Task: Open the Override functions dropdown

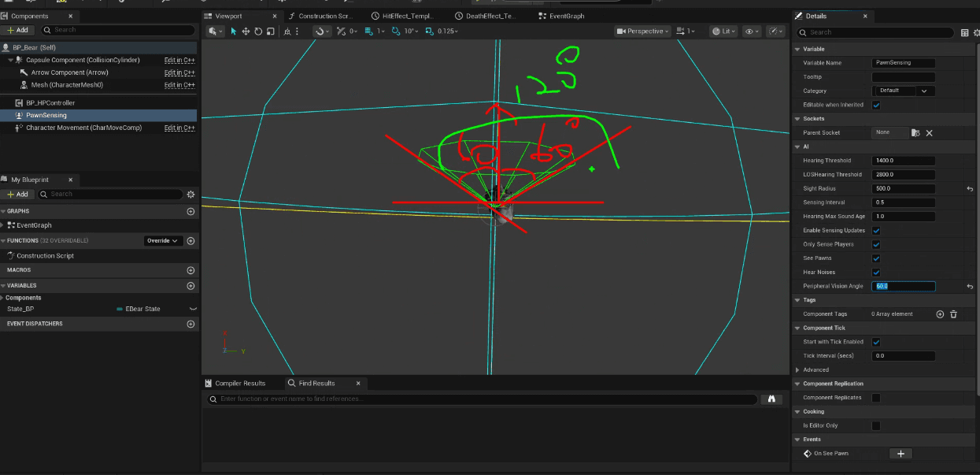Action: pyautogui.click(x=163, y=241)
